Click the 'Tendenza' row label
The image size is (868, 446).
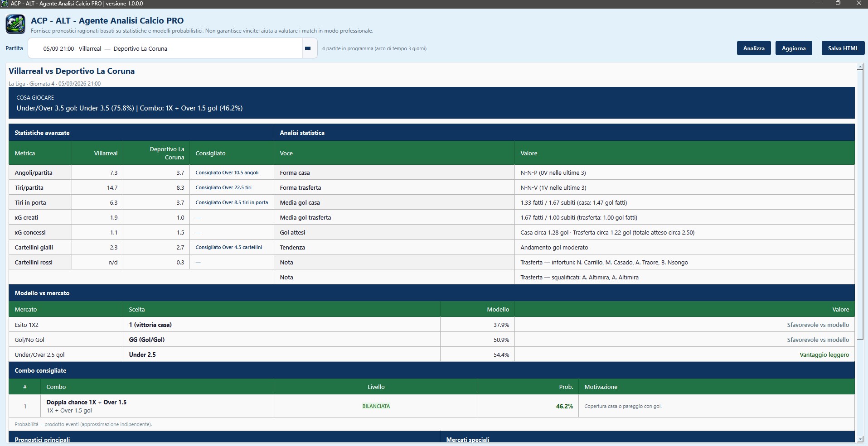click(292, 247)
